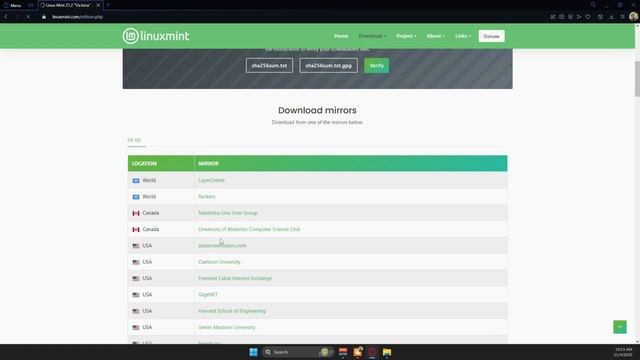Image resolution: width=640 pixels, height=360 pixels.
Task: Click the green Verify button
Action: [x=377, y=65]
